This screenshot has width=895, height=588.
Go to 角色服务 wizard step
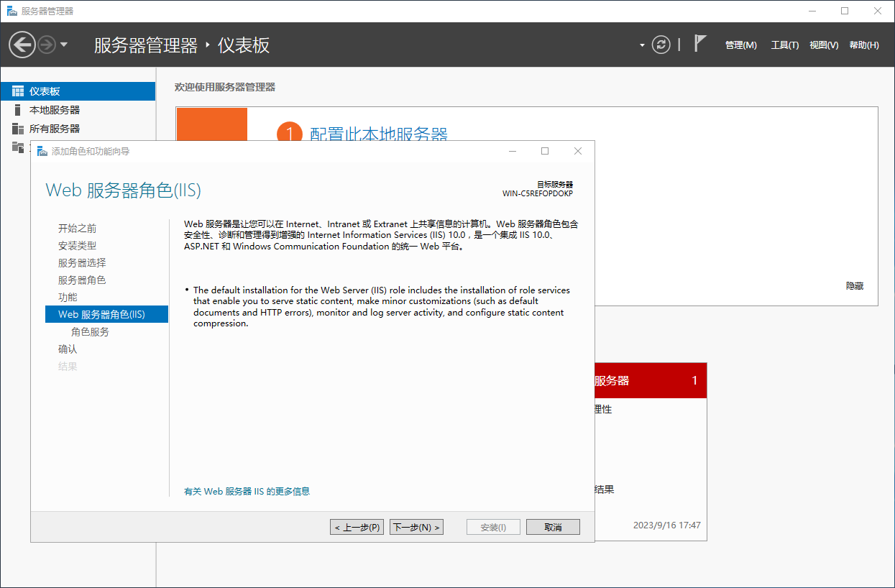pyautogui.click(x=90, y=332)
